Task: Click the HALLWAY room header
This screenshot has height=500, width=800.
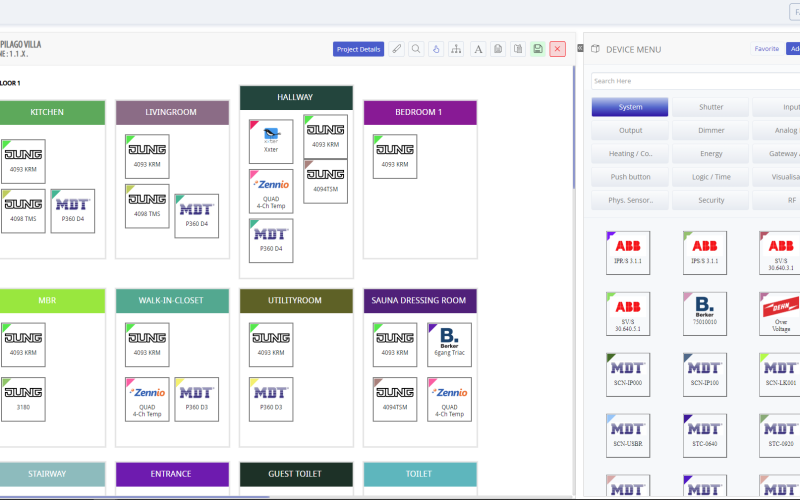Action: [x=296, y=97]
